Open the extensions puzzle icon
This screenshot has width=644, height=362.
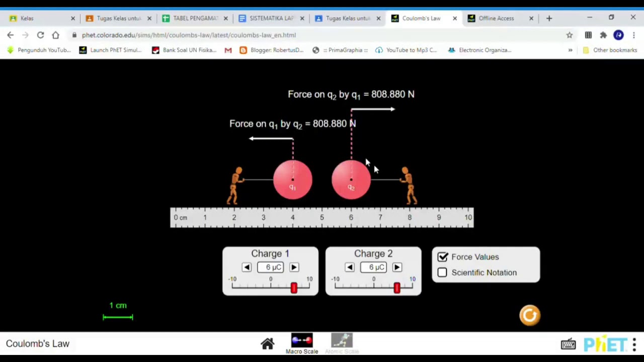(603, 35)
